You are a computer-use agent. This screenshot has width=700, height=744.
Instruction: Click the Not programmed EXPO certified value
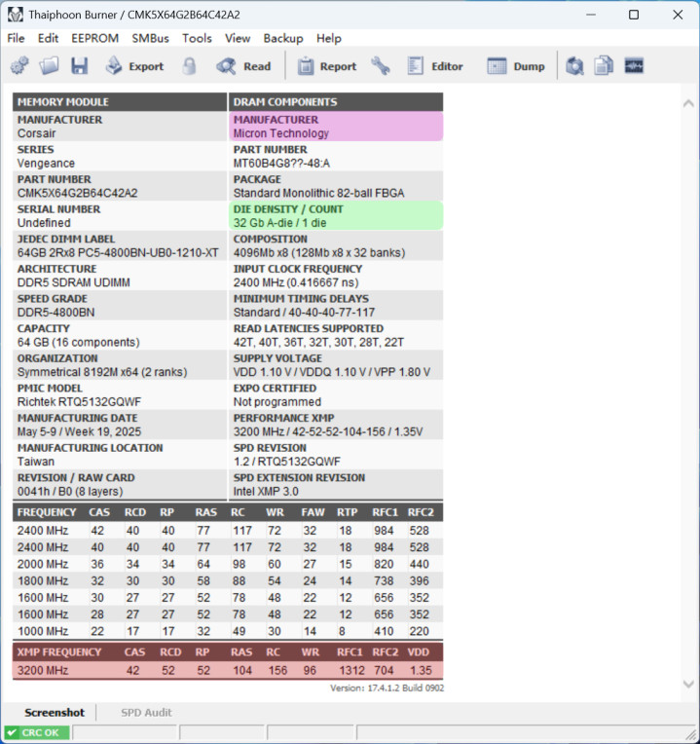pos(276,402)
